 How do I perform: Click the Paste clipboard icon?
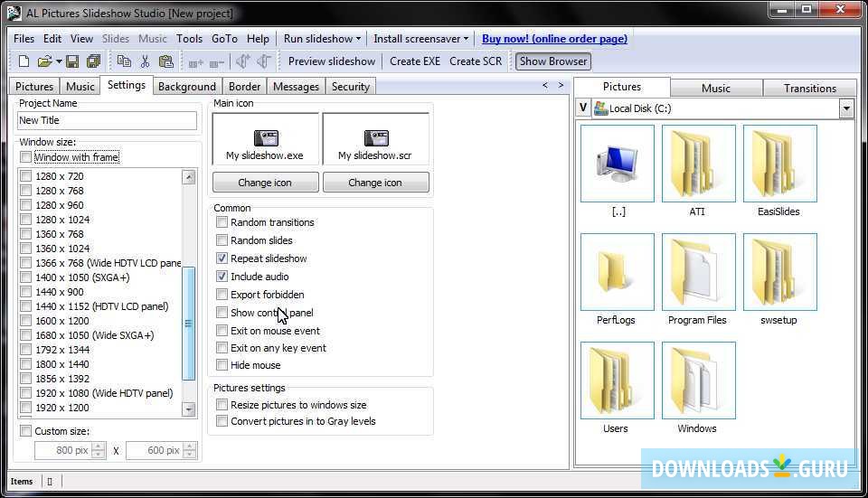click(166, 61)
